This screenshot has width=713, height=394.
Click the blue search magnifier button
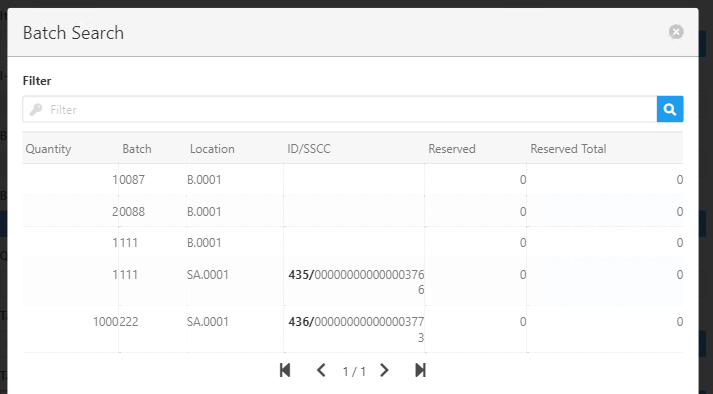tap(670, 109)
